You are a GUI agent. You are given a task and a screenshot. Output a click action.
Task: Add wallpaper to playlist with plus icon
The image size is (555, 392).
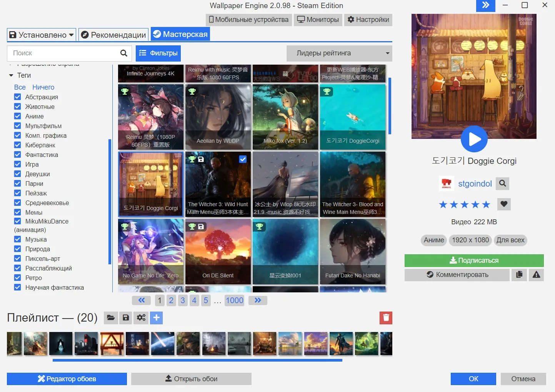156,318
